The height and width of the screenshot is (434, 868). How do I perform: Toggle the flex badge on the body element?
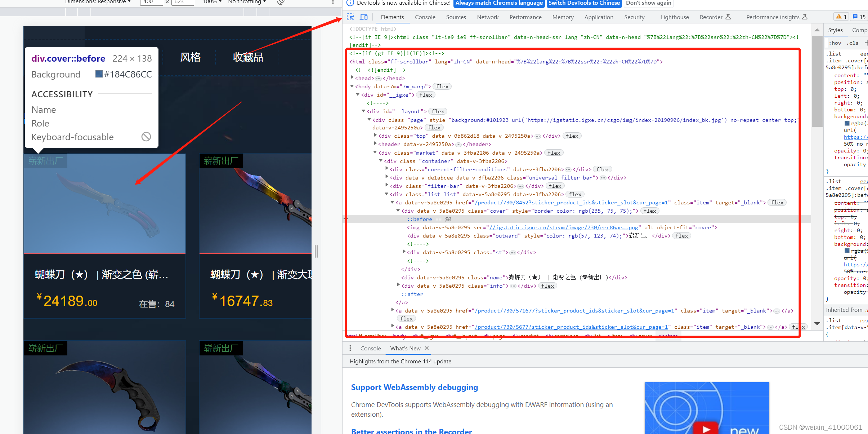click(442, 86)
